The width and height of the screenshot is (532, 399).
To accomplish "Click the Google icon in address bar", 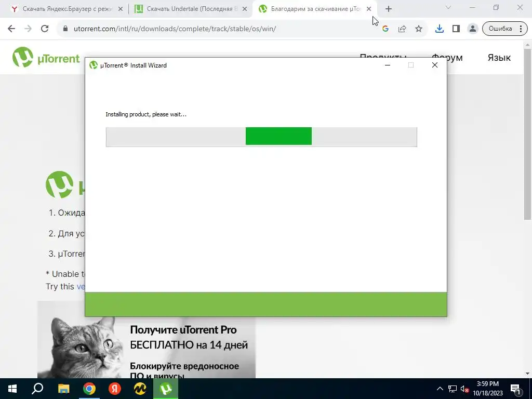I will [385, 29].
